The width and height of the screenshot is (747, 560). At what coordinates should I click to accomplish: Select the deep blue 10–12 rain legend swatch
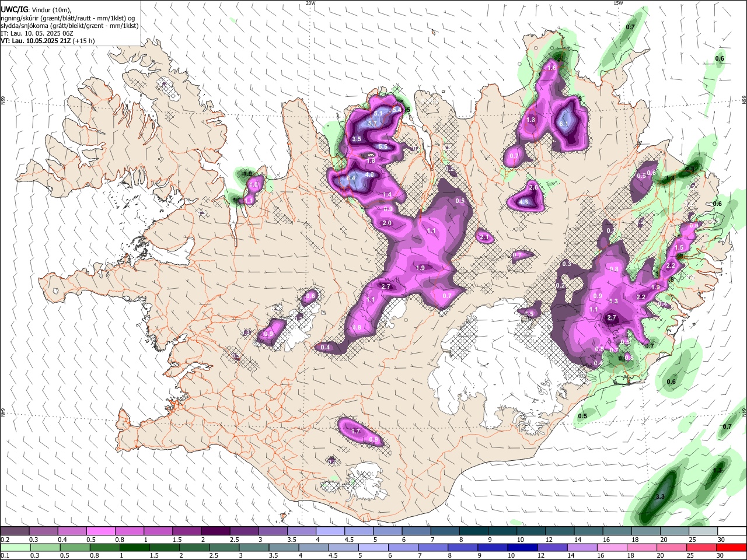pos(523,547)
